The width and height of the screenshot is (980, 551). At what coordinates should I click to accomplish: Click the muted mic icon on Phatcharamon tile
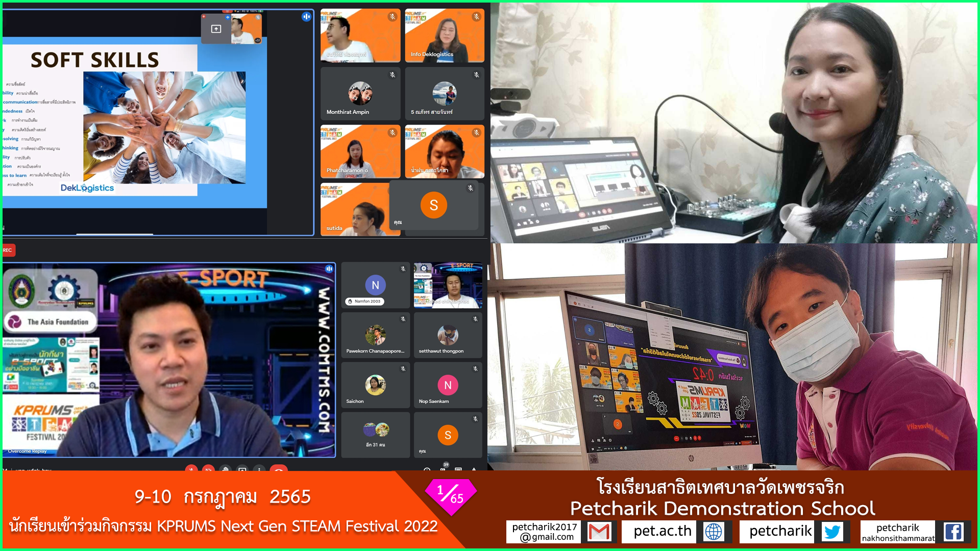393,133
